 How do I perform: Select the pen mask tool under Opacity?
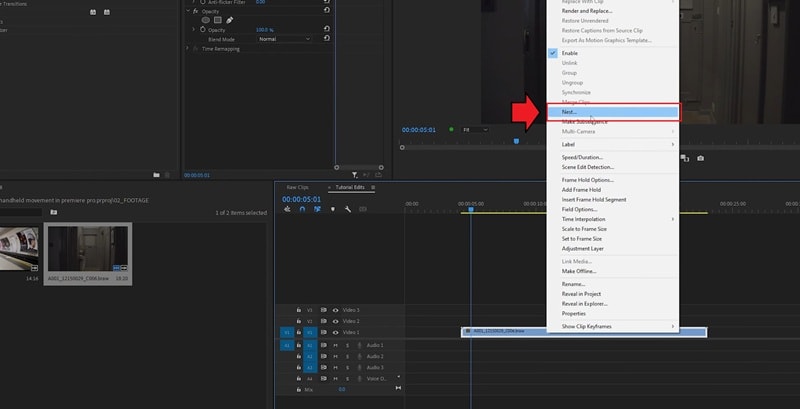(230, 20)
